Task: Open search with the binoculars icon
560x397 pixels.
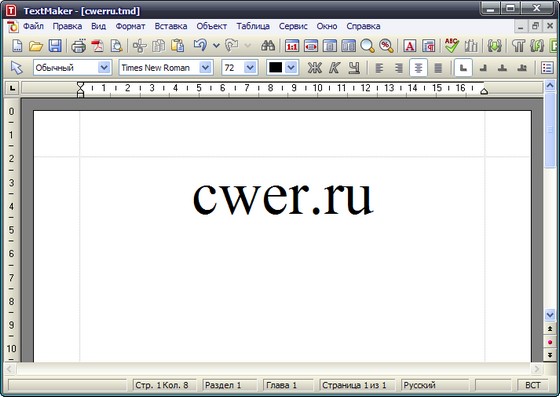Action: pyautogui.click(x=268, y=46)
